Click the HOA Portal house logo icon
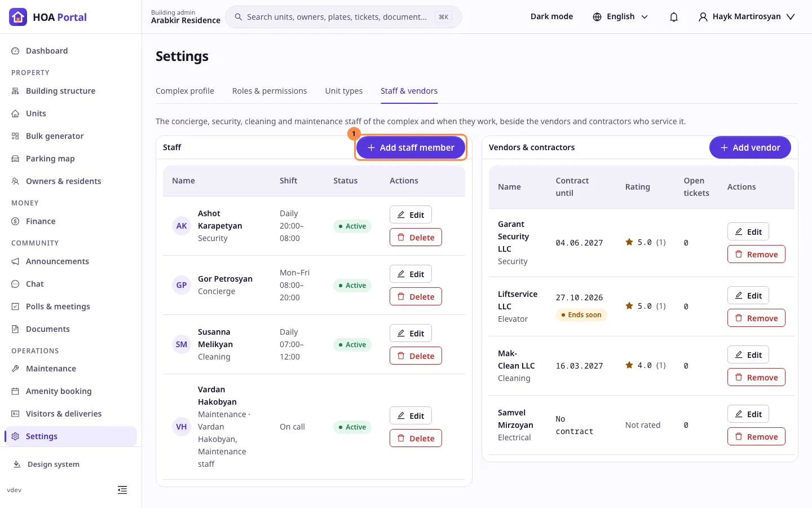This screenshot has height=508, width=812. point(18,17)
